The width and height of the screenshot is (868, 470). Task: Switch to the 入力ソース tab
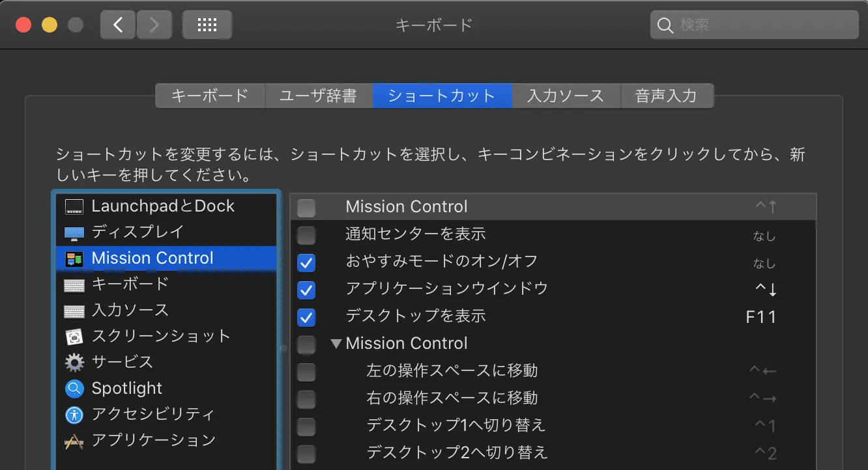(566, 96)
